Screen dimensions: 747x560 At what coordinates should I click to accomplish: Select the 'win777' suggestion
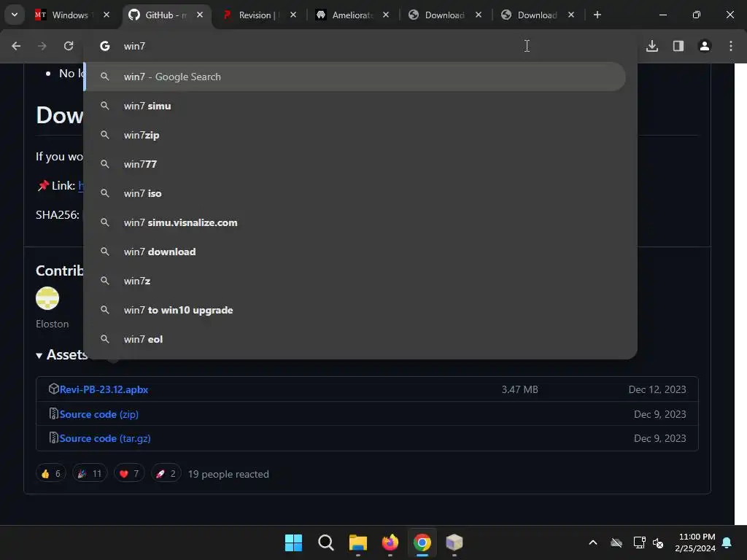(x=355, y=164)
